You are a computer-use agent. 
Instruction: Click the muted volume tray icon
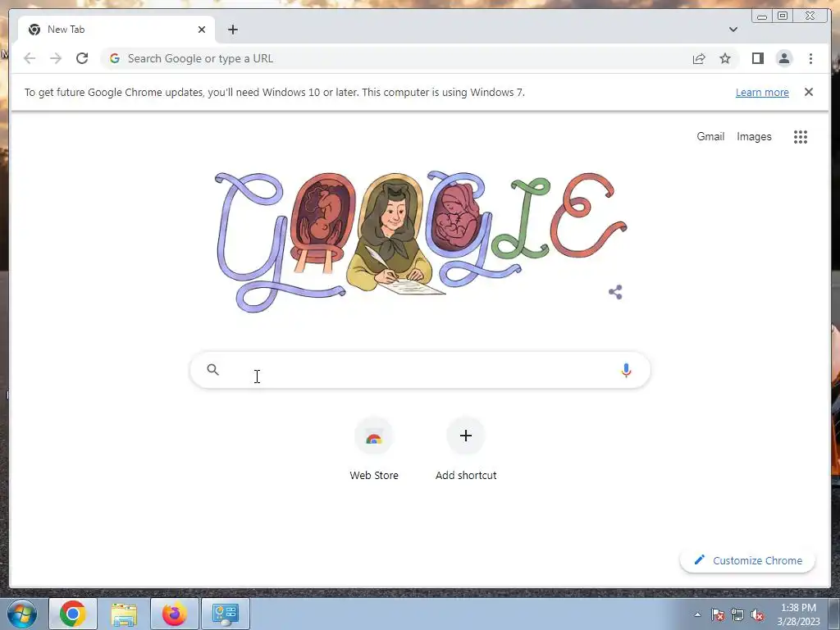coord(757,614)
